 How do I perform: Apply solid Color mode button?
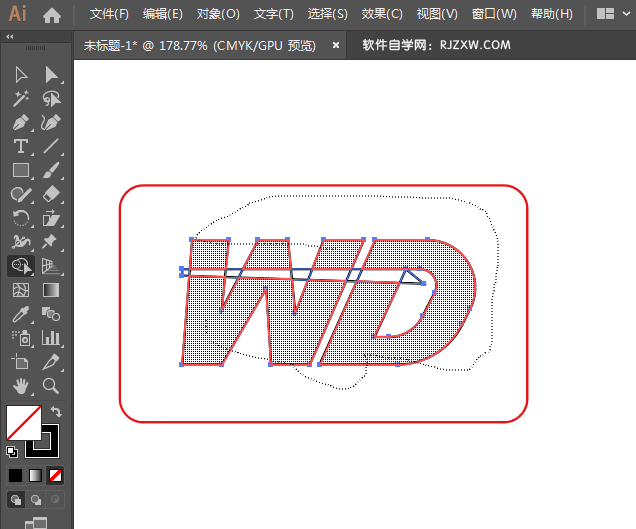point(15,475)
